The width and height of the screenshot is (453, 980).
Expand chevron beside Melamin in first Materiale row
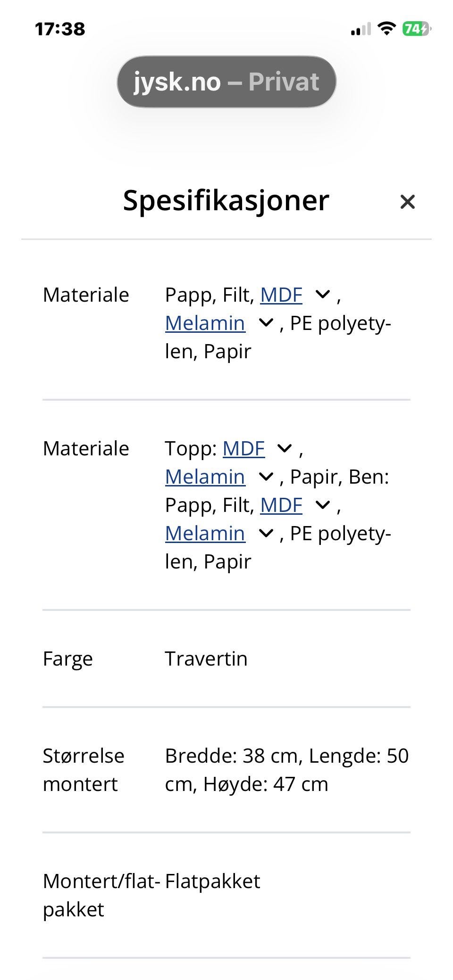point(266,323)
